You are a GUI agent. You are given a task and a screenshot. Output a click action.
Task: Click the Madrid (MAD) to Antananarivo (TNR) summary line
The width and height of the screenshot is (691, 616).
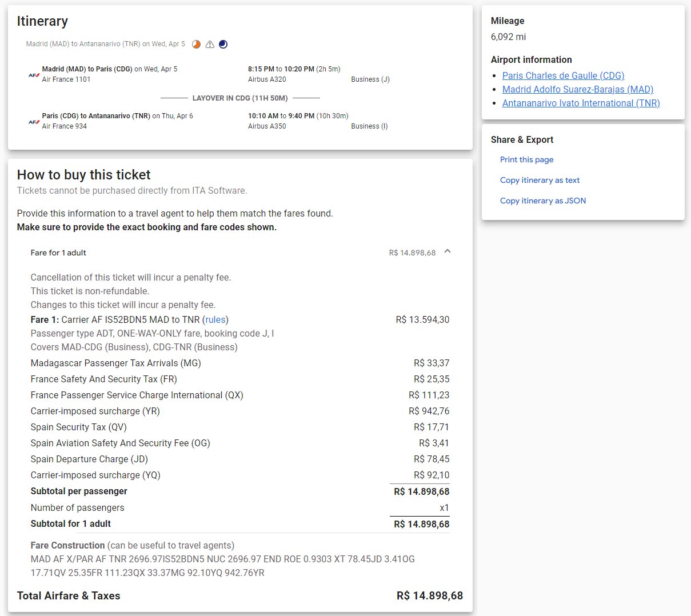(105, 44)
